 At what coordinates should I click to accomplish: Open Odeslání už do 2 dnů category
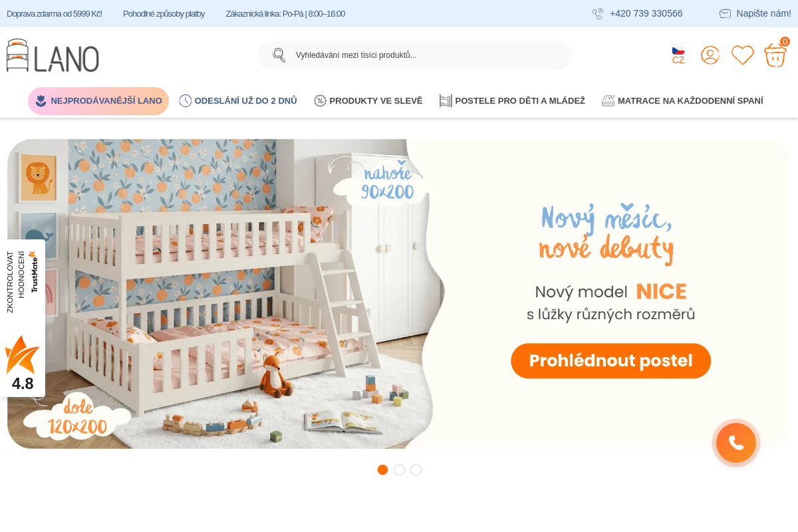tap(238, 101)
